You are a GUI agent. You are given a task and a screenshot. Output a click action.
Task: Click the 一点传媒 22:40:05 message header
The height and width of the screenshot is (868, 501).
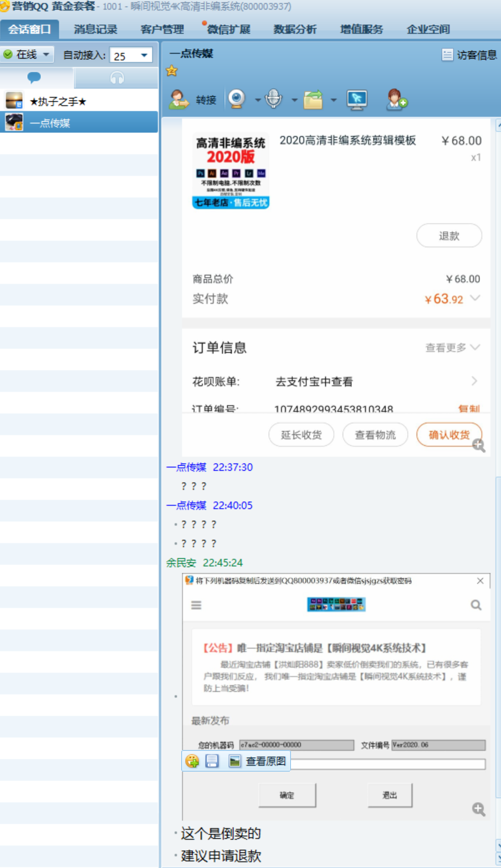[x=209, y=505]
